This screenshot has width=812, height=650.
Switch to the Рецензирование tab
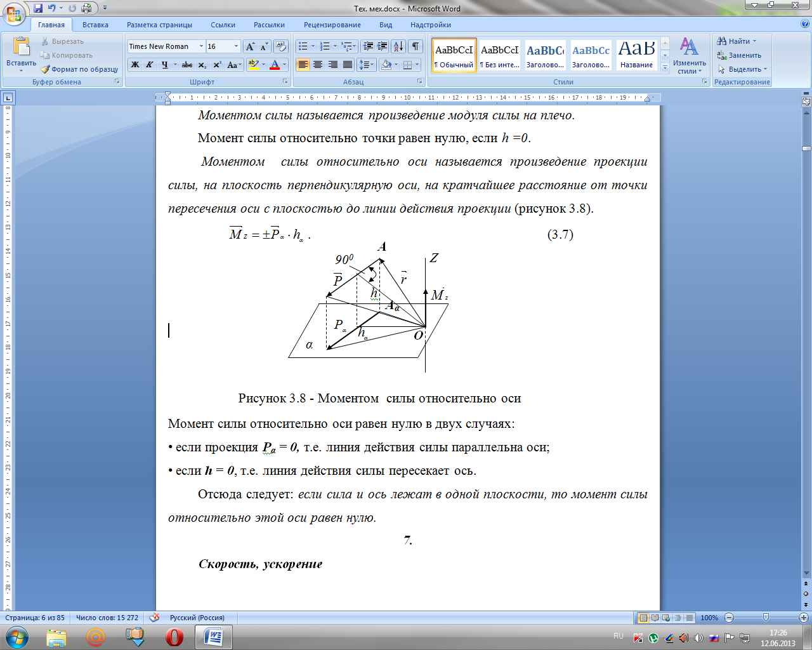[332, 25]
